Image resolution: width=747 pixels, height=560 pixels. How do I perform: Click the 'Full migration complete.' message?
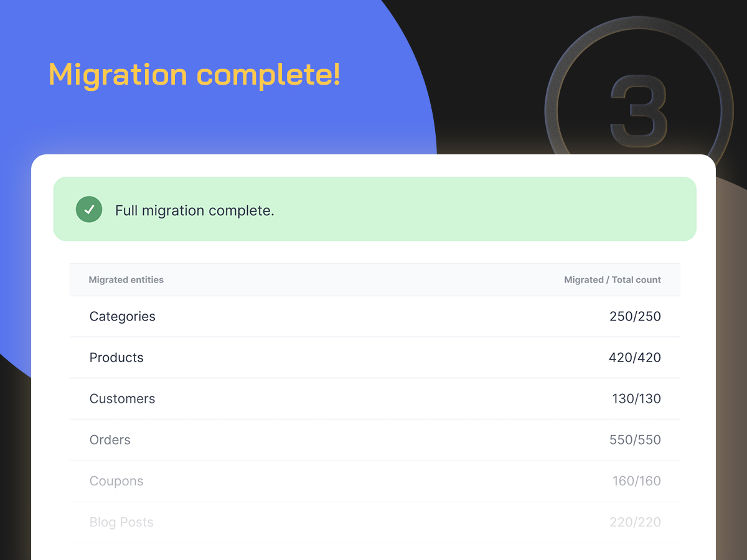click(x=195, y=210)
